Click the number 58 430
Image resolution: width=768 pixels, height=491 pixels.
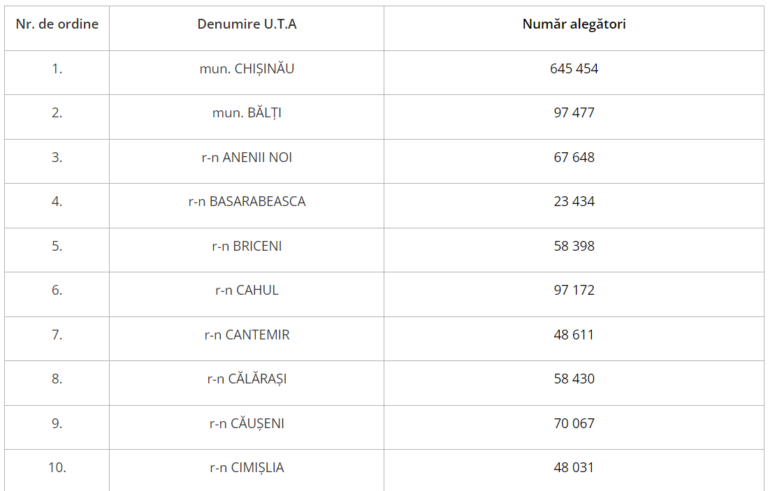coord(574,379)
